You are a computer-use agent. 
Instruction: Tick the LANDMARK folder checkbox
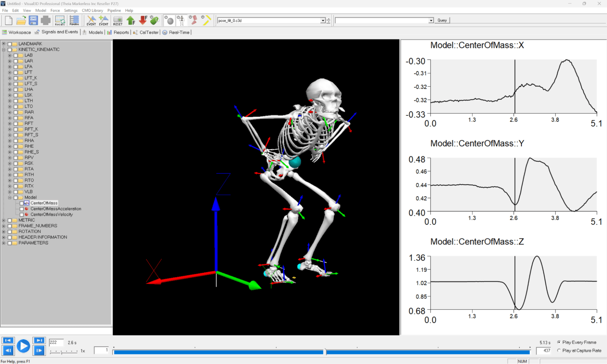pyautogui.click(x=9, y=44)
